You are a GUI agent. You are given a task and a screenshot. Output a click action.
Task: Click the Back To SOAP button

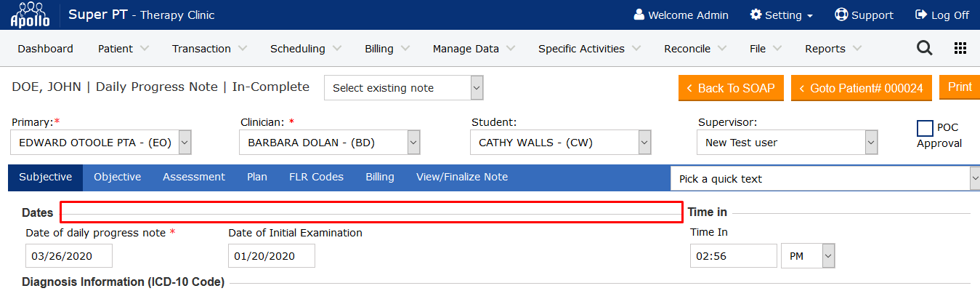click(x=732, y=88)
